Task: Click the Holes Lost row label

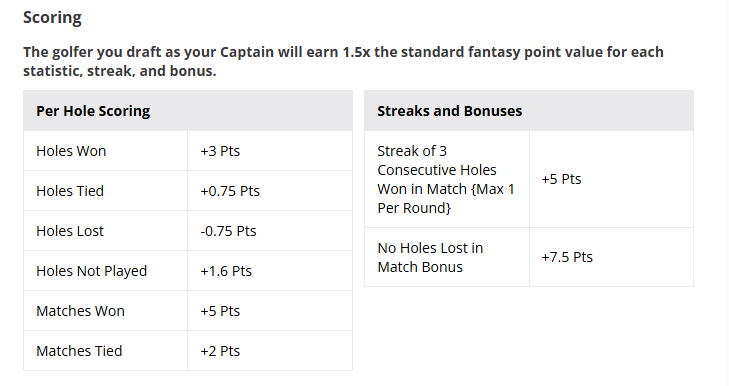Action: [x=70, y=231]
